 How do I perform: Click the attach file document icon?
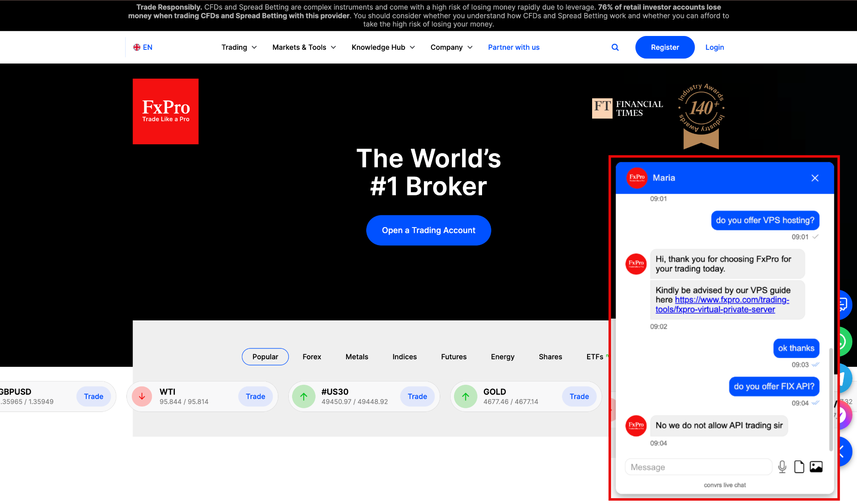click(x=799, y=467)
